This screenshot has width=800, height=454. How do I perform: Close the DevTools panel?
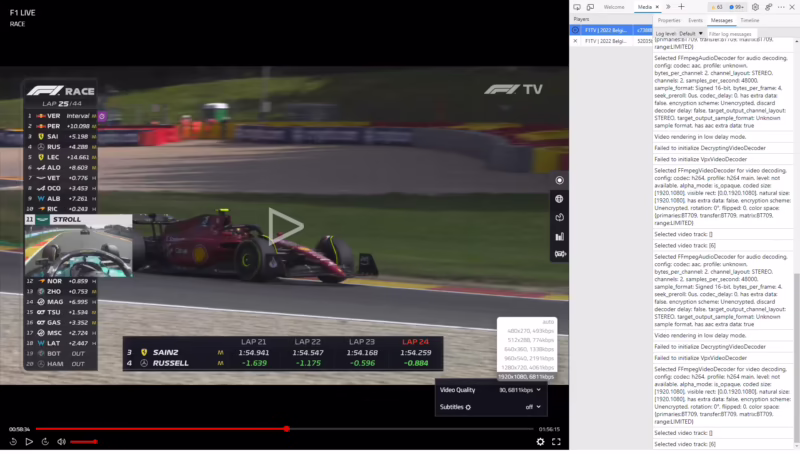pyautogui.click(x=792, y=7)
